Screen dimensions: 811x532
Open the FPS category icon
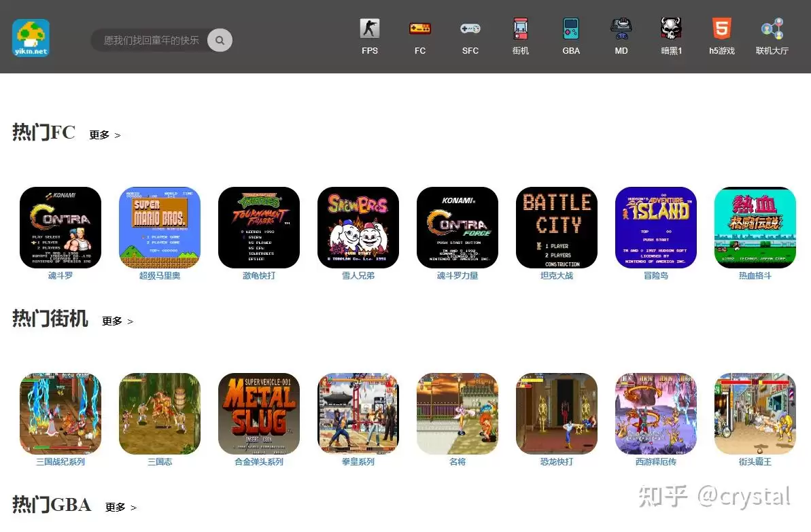pos(369,29)
